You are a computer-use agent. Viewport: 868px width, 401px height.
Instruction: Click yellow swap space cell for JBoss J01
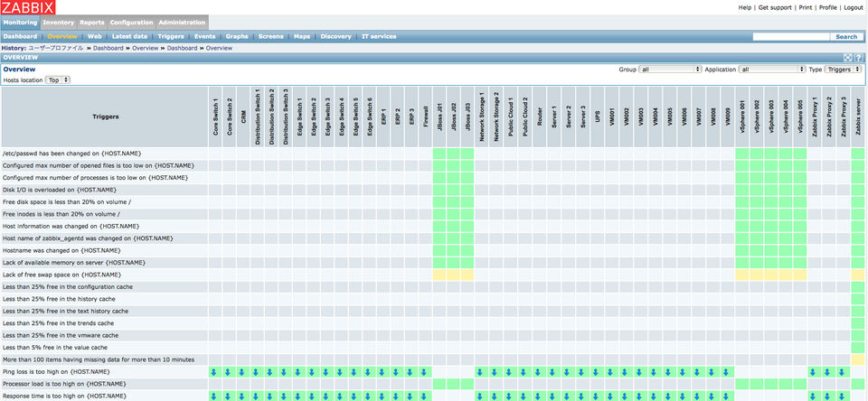point(439,275)
